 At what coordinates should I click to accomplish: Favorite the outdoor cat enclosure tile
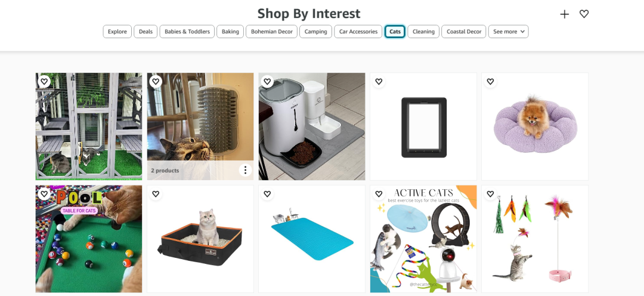(x=44, y=81)
